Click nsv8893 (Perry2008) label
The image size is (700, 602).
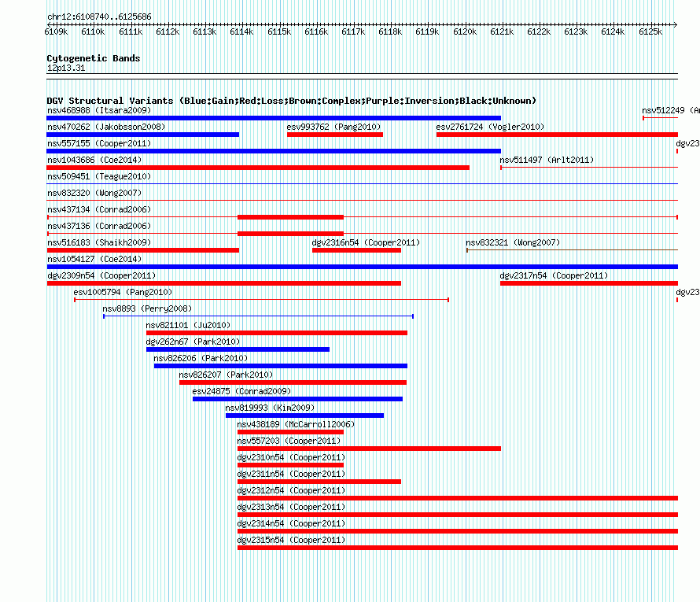[147, 308]
